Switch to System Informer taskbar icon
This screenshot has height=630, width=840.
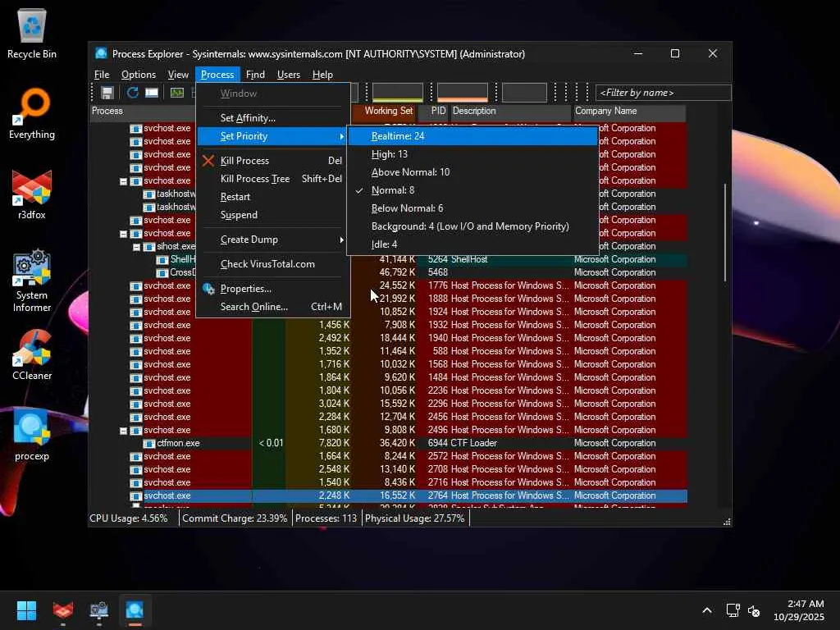[x=99, y=610]
